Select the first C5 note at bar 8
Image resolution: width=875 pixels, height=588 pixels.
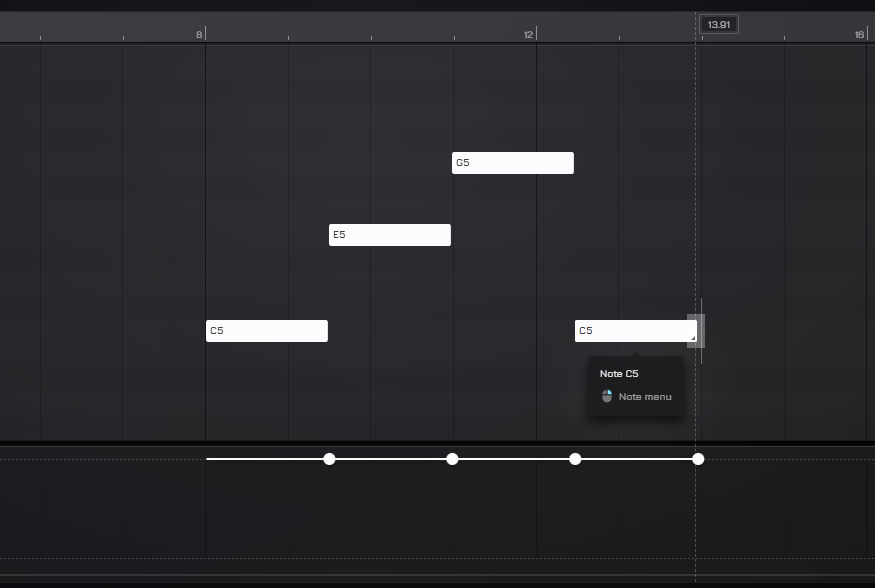coord(267,331)
